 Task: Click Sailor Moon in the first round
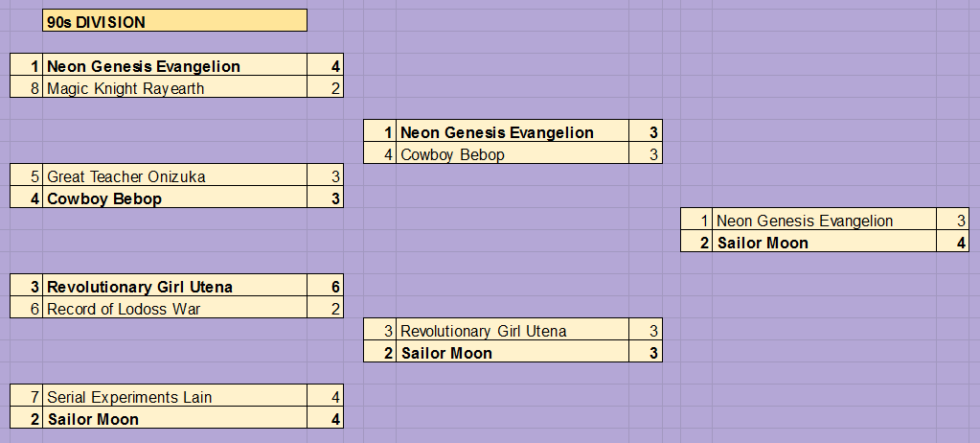pos(174,417)
